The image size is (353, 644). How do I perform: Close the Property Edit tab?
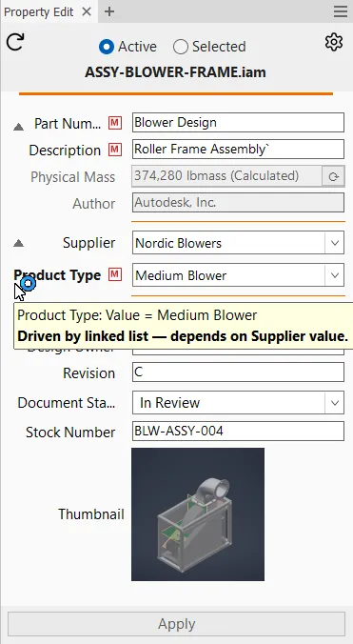click(x=87, y=11)
